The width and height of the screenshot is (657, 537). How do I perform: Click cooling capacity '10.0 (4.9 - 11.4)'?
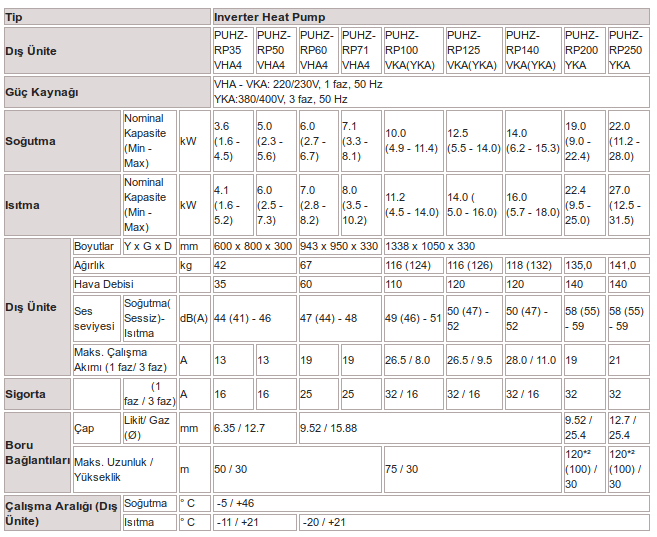pos(414,141)
